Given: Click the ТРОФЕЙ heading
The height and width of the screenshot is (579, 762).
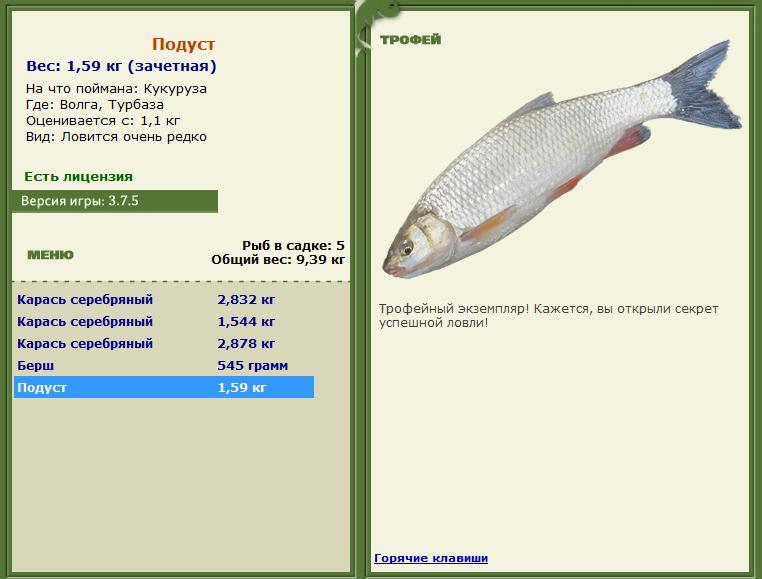Looking at the screenshot, I should pos(411,39).
